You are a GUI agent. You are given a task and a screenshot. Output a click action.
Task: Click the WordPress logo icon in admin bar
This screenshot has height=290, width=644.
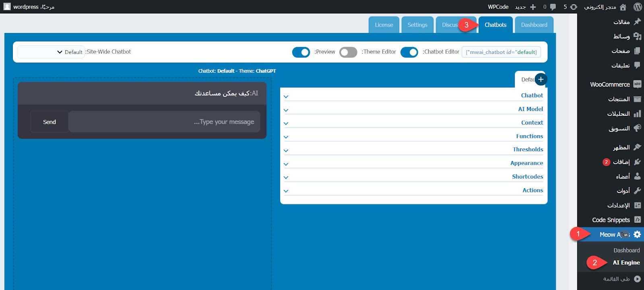click(637, 7)
